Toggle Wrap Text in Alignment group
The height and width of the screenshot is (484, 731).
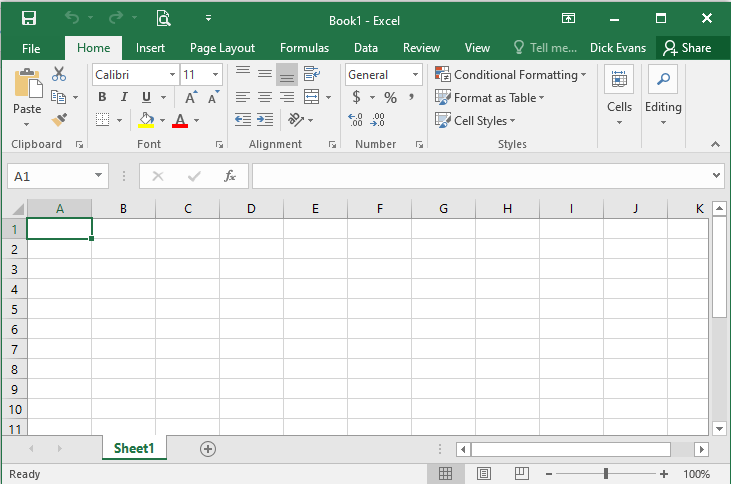[x=311, y=74]
